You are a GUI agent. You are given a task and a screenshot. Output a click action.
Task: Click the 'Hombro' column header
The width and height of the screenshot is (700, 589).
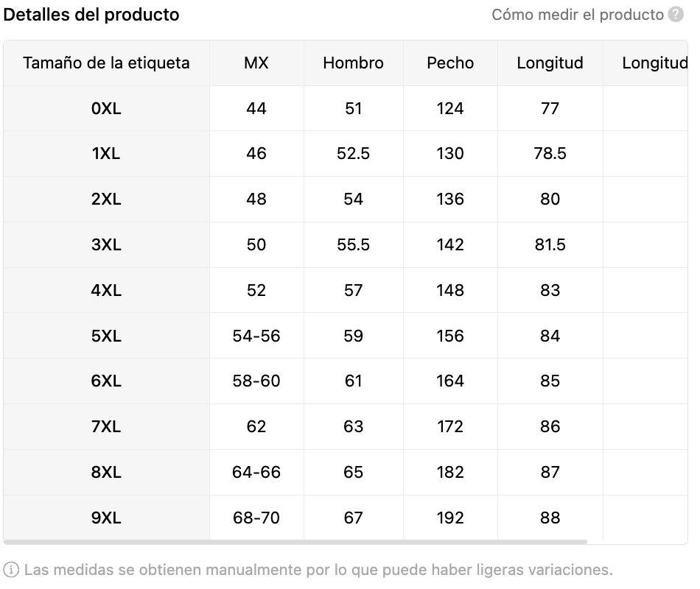click(x=353, y=63)
